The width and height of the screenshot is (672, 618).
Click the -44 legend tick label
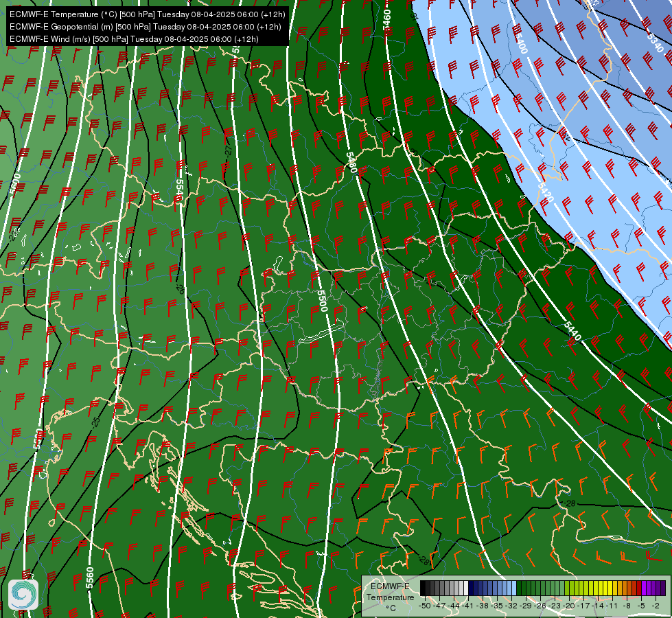click(454, 606)
